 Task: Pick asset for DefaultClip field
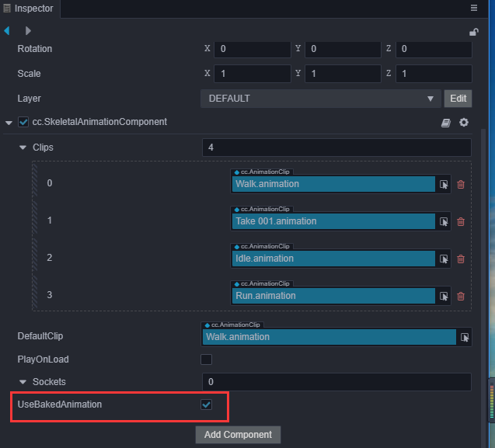pos(465,337)
